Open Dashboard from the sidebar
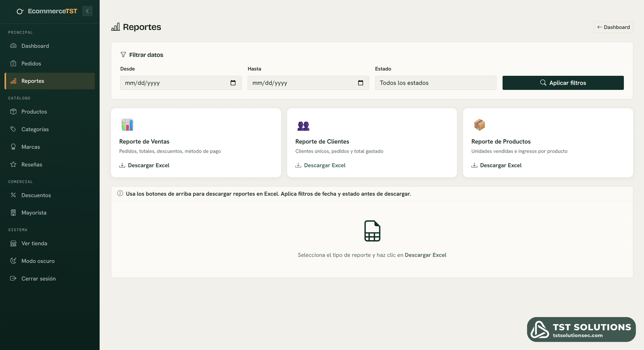 [50, 46]
